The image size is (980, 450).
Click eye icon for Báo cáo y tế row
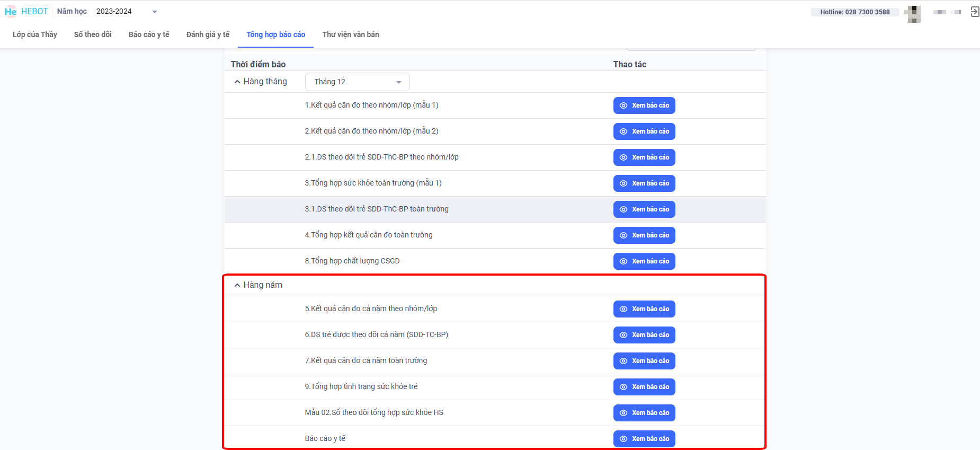[x=623, y=439]
